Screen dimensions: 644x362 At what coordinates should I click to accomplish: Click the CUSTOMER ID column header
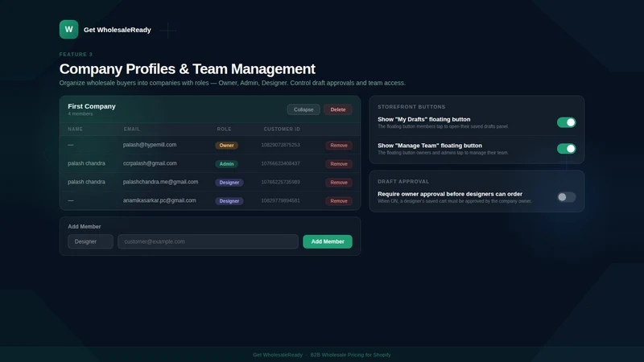point(282,129)
